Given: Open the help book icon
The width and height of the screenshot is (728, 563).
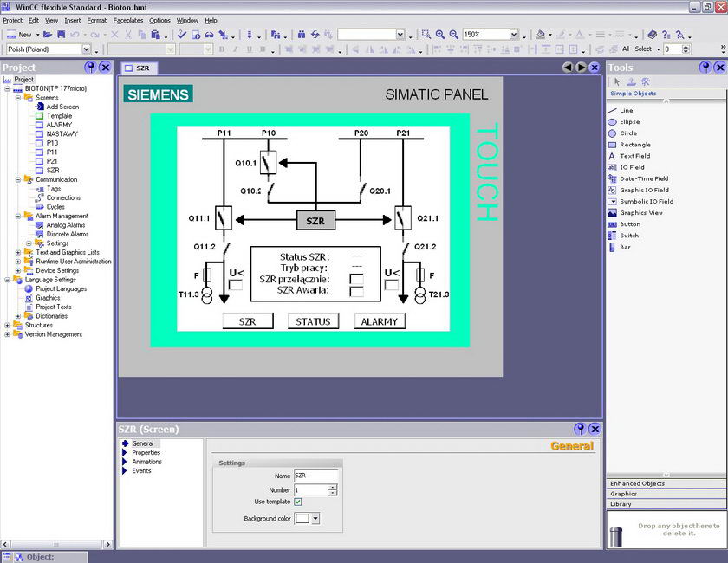Looking at the screenshot, I should pyautogui.click(x=653, y=35).
